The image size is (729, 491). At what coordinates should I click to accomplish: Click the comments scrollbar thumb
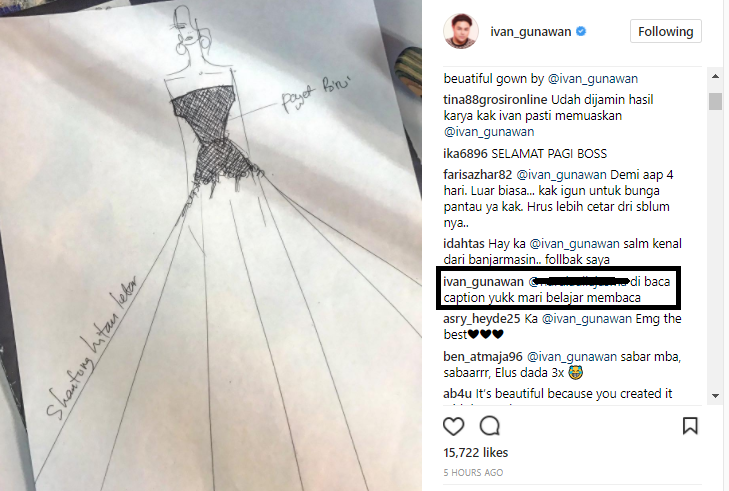click(716, 101)
